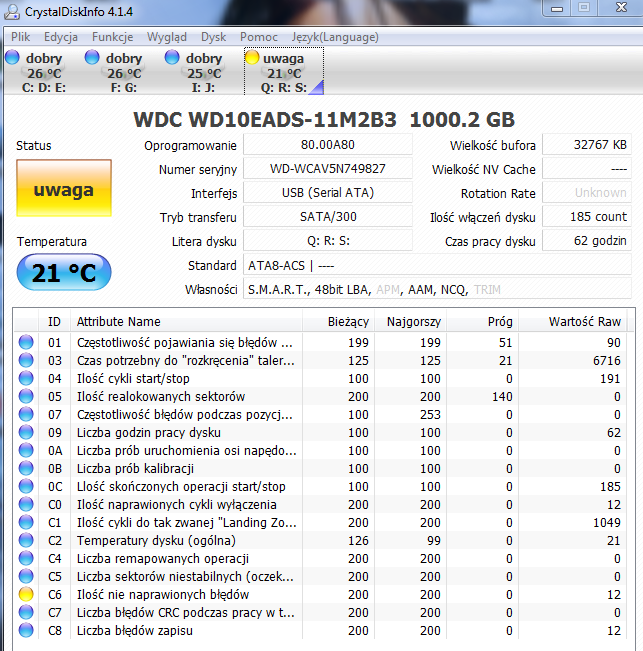Click the blue orb on attribute 01 row
The image size is (643, 651).
click(26, 343)
